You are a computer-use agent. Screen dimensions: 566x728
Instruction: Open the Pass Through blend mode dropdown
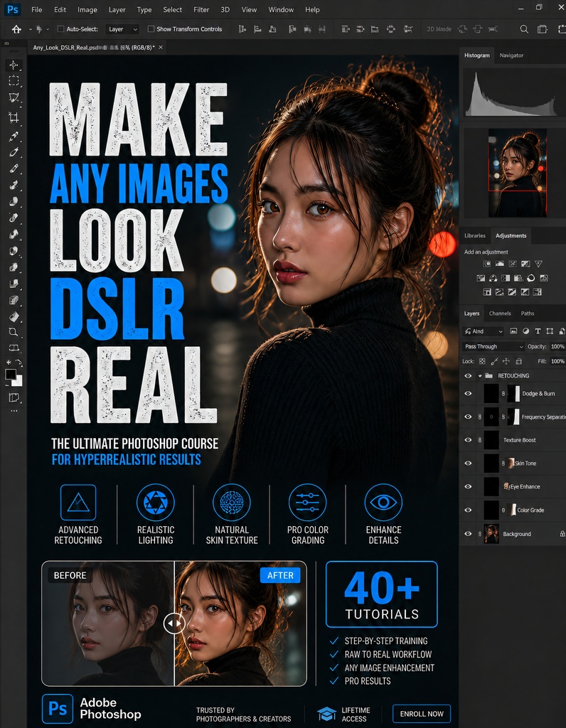click(x=493, y=346)
